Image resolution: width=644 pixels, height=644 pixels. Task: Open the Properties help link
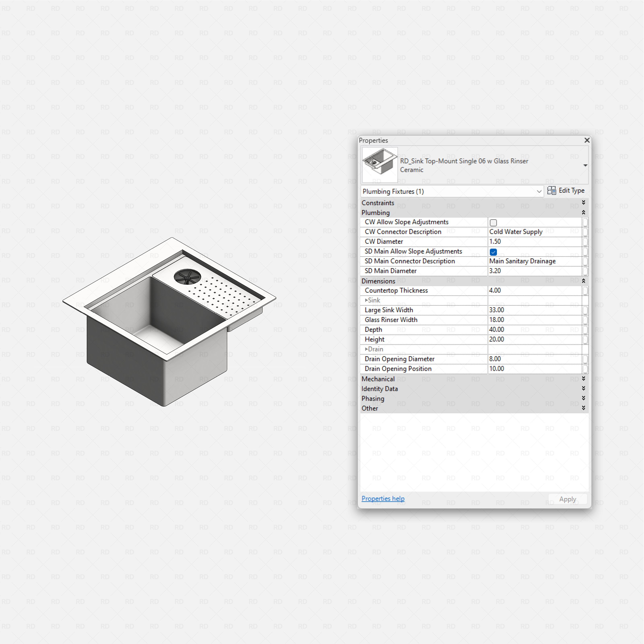pyautogui.click(x=383, y=498)
